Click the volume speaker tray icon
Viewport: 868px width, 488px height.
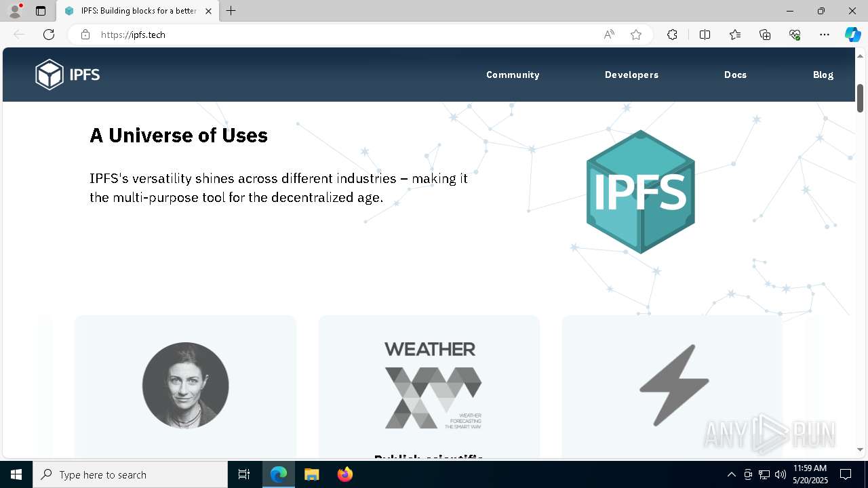(x=781, y=474)
